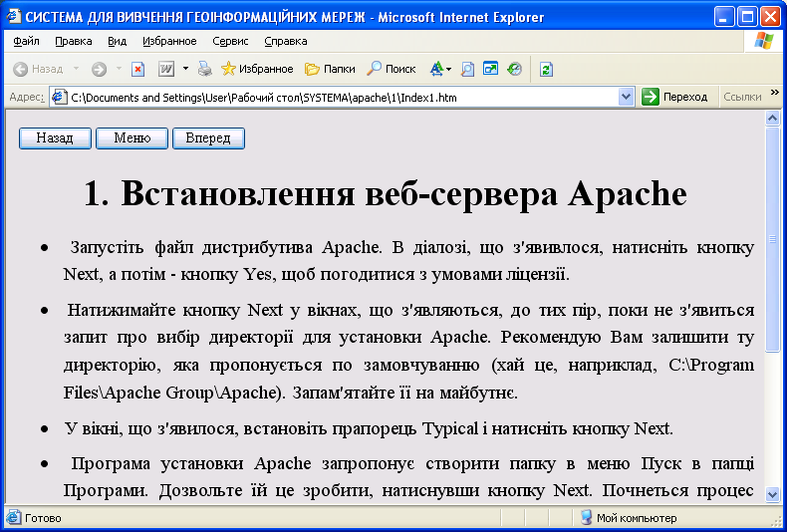
Task: Click the 'Мой компьютер' status text
Action: pos(637,518)
